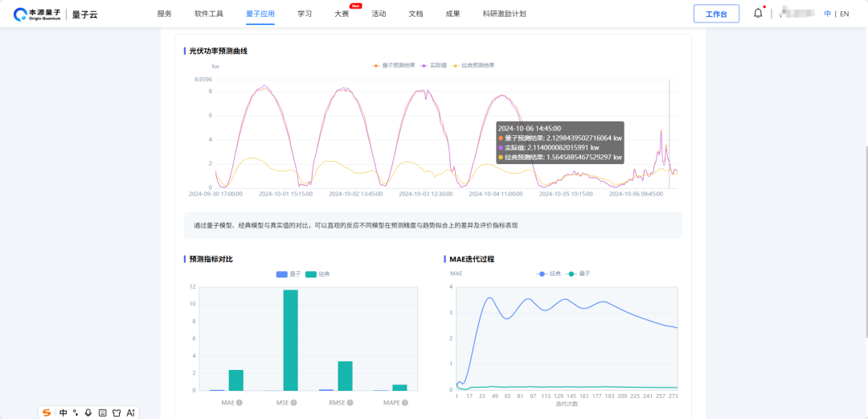Image resolution: width=868 pixels, height=419 pixels.
Task: Open the Sogou IME soft keyboard
Action: (102, 413)
